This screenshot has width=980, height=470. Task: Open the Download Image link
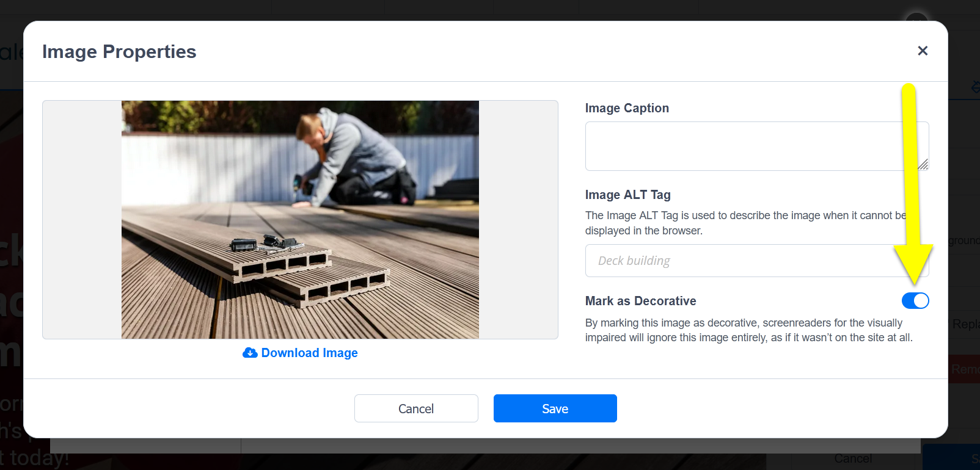[309, 353]
